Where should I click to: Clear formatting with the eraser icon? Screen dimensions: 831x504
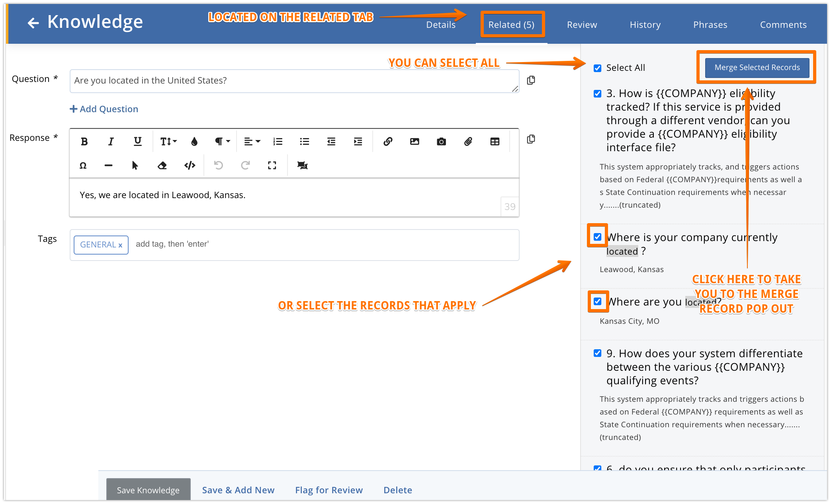pos(162,165)
